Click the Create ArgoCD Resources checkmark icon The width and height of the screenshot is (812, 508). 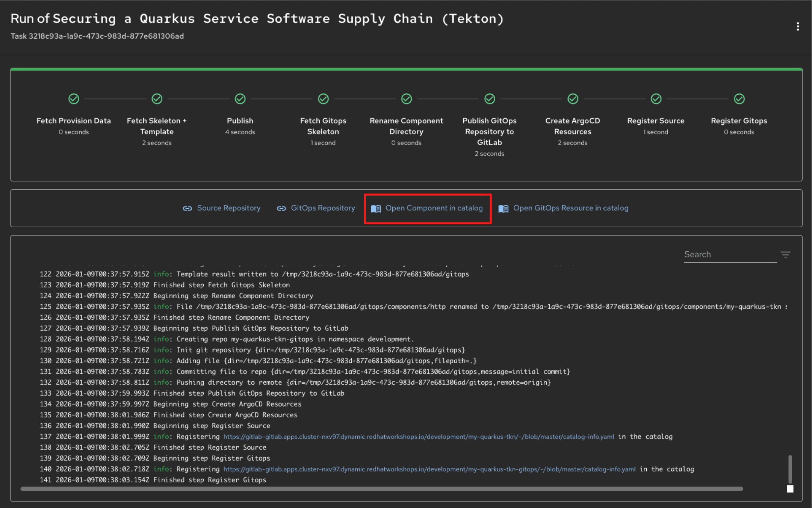573,99
